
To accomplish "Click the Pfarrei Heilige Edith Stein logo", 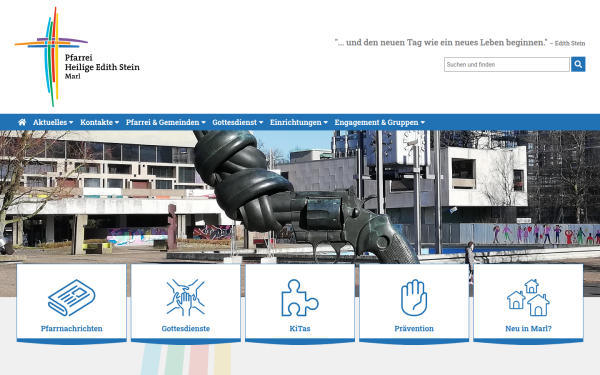I will click(77, 57).
